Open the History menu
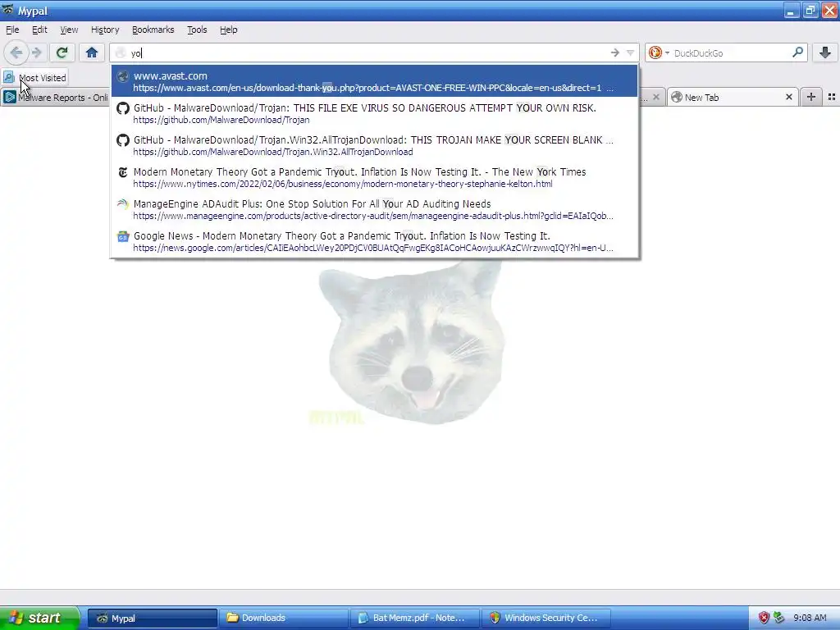This screenshot has height=630, width=840. point(105,30)
